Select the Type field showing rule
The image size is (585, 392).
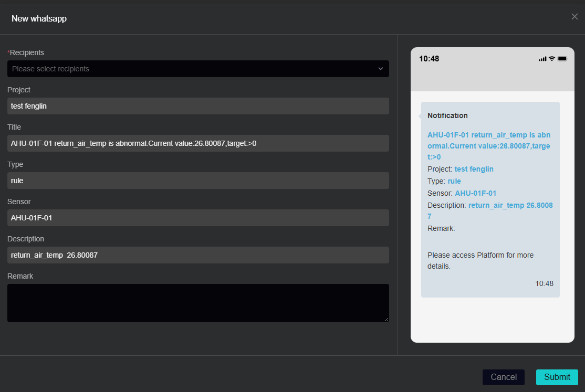click(198, 181)
